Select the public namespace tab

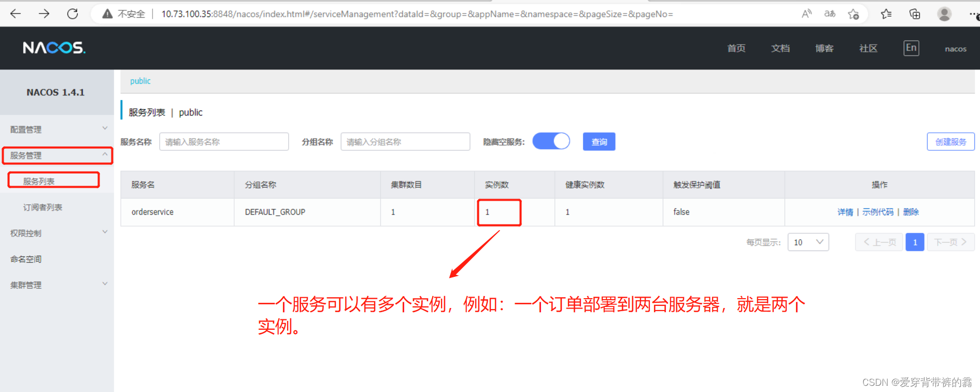click(x=140, y=81)
